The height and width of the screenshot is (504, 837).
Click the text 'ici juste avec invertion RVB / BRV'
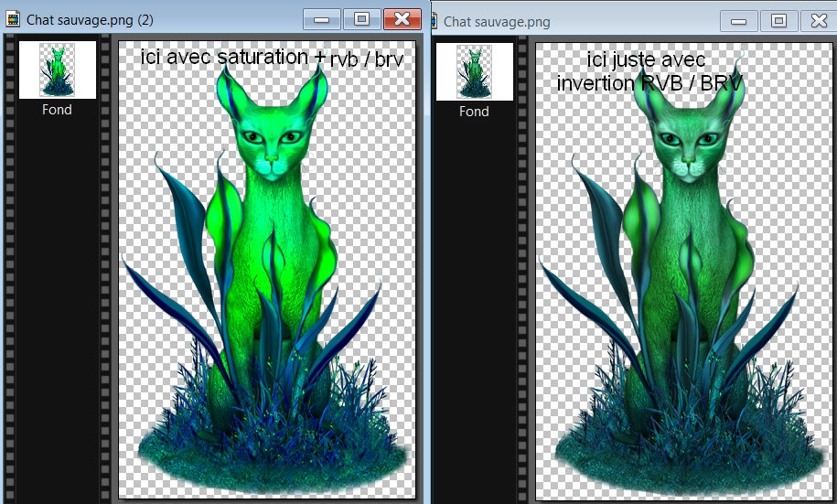pos(649,71)
